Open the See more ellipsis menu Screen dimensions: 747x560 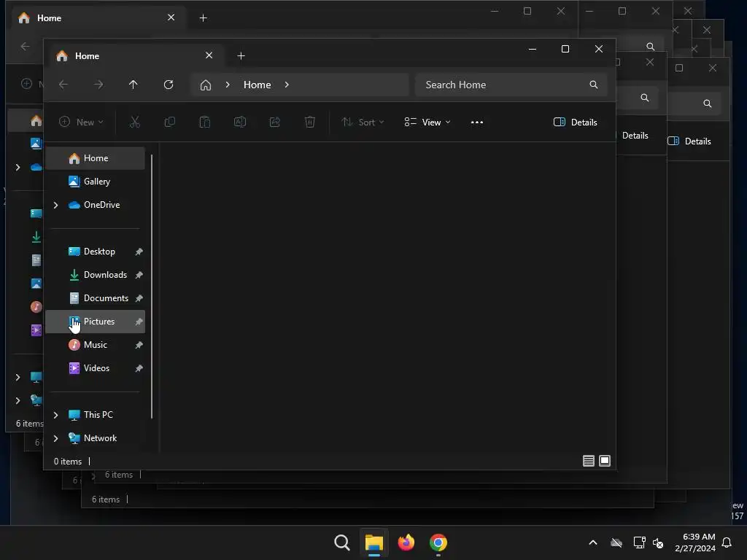[x=477, y=122]
